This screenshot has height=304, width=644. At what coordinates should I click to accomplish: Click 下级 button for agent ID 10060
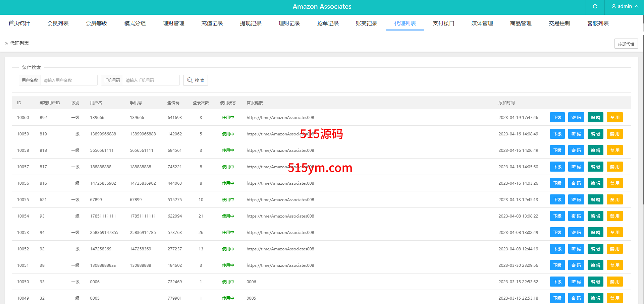557,118
